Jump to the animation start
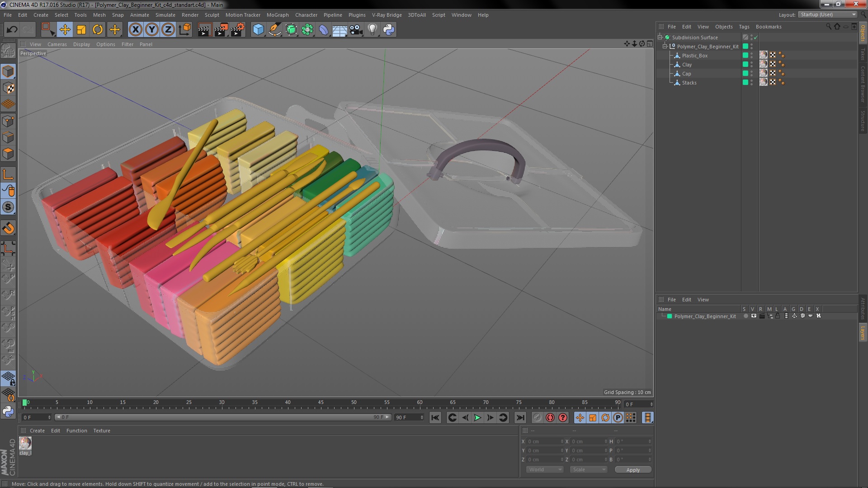Image resolution: width=868 pixels, height=488 pixels. (435, 418)
